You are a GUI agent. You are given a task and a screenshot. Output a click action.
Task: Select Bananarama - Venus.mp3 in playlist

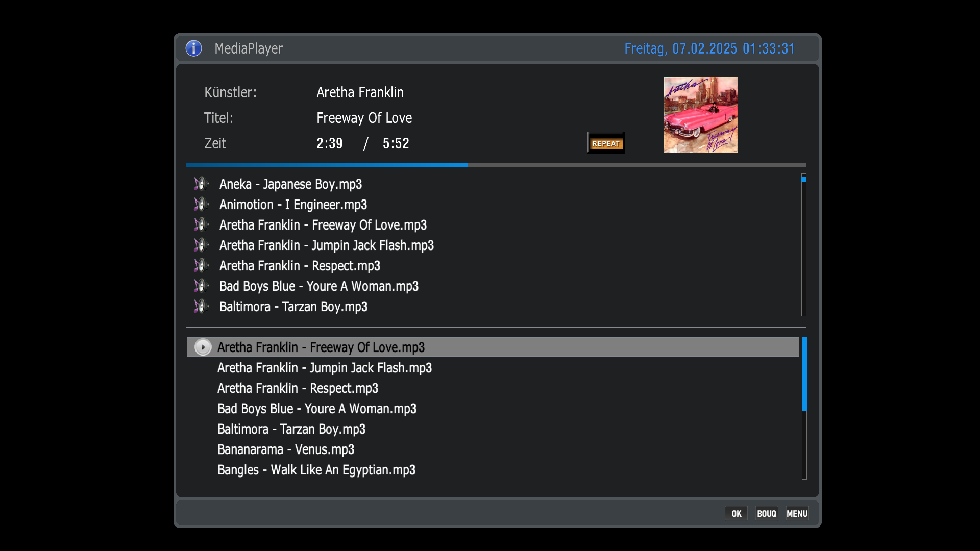pos(285,449)
